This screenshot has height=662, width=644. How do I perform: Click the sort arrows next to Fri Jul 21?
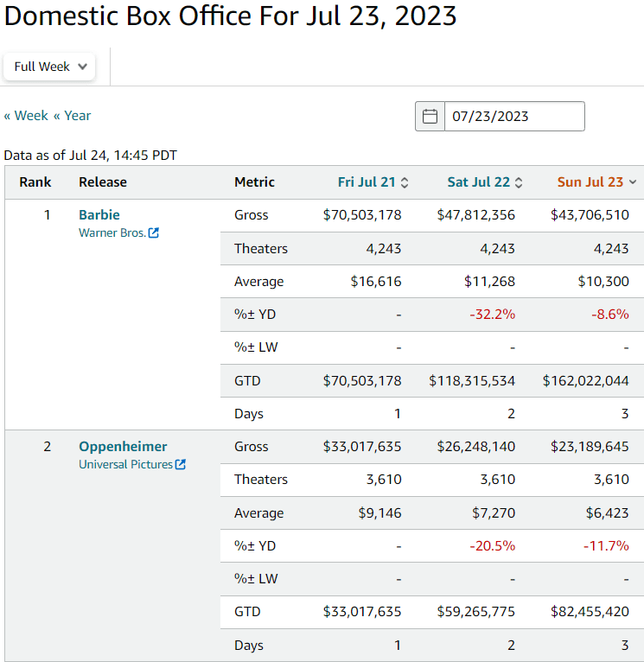[405, 182]
